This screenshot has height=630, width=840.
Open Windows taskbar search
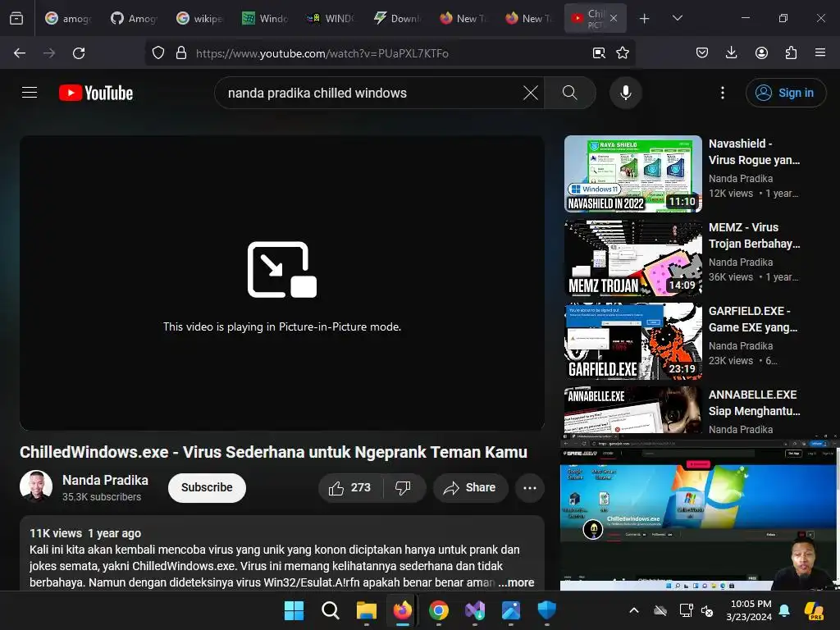[x=330, y=610]
